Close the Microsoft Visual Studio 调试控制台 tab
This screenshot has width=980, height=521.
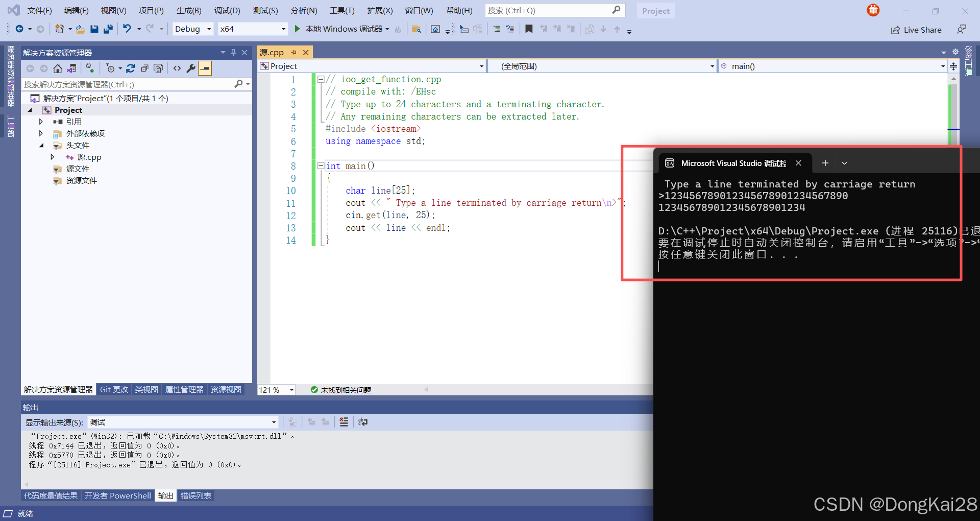pyautogui.click(x=798, y=163)
